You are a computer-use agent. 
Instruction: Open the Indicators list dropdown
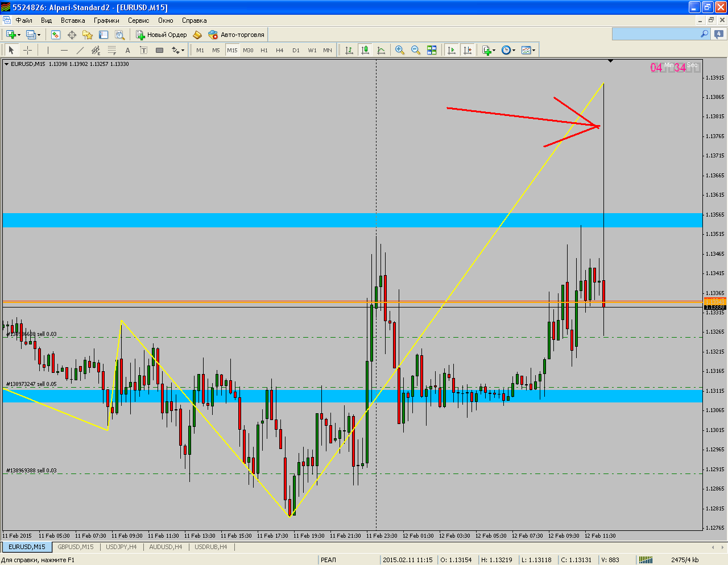pos(489,50)
